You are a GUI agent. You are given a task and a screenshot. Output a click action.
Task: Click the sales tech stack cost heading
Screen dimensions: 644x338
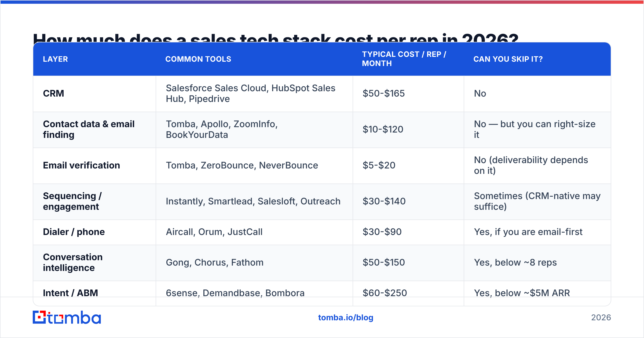(x=276, y=38)
